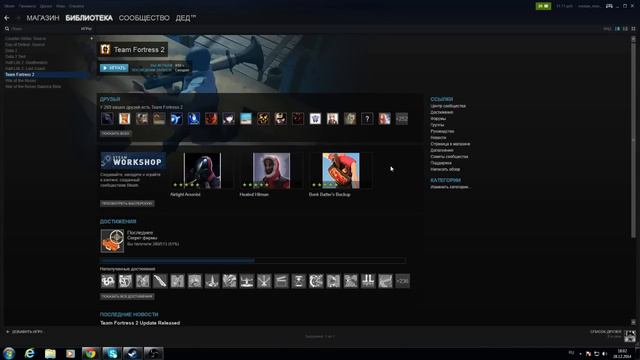Open the friends list avatar icon
640x360 pixels.
(630, 336)
